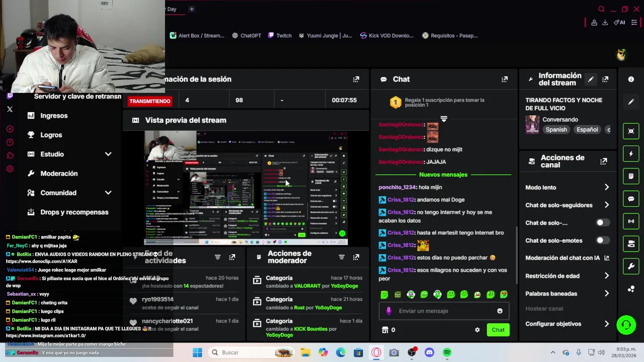The image size is (644, 362).
Task: Open Chat de solo-seguidores options
Action: pos(568,205)
